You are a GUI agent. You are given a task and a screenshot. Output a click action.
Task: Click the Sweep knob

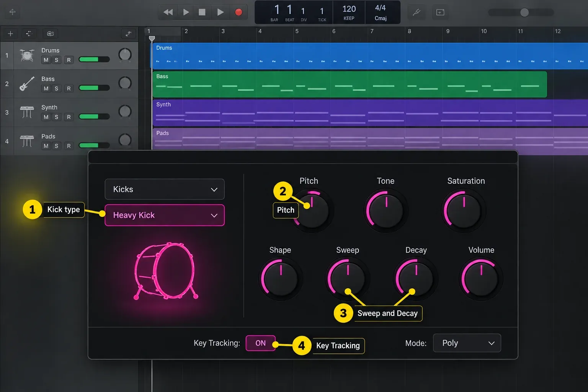pos(348,278)
